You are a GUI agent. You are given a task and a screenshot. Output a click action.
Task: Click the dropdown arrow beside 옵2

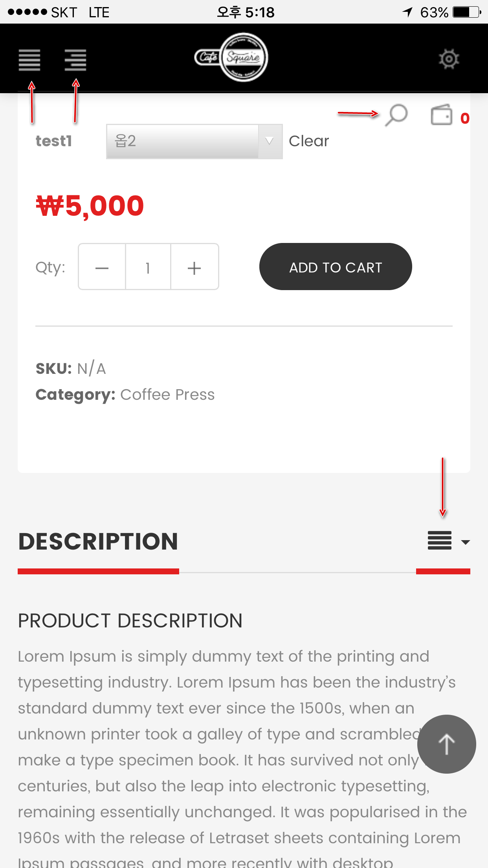[x=270, y=142]
